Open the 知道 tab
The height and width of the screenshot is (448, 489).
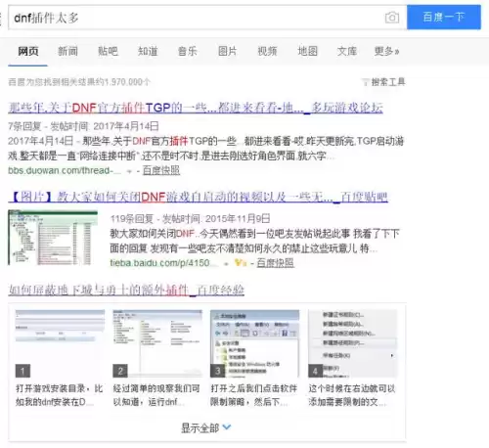(148, 51)
